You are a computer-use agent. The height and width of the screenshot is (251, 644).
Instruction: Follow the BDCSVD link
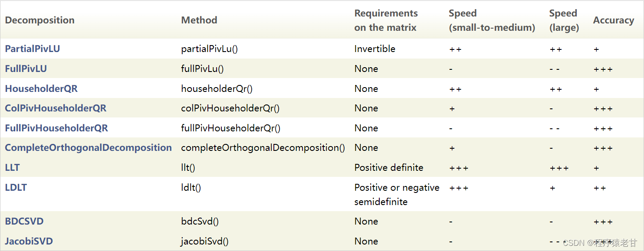[x=24, y=221]
